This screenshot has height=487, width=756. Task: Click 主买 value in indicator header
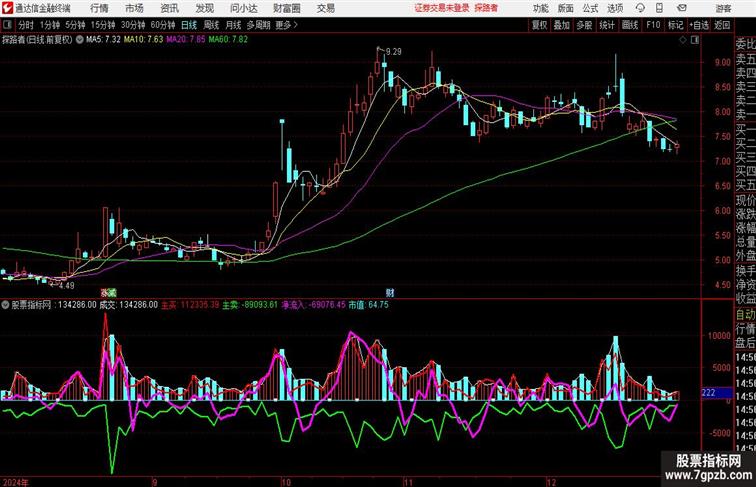[x=189, y=305]
